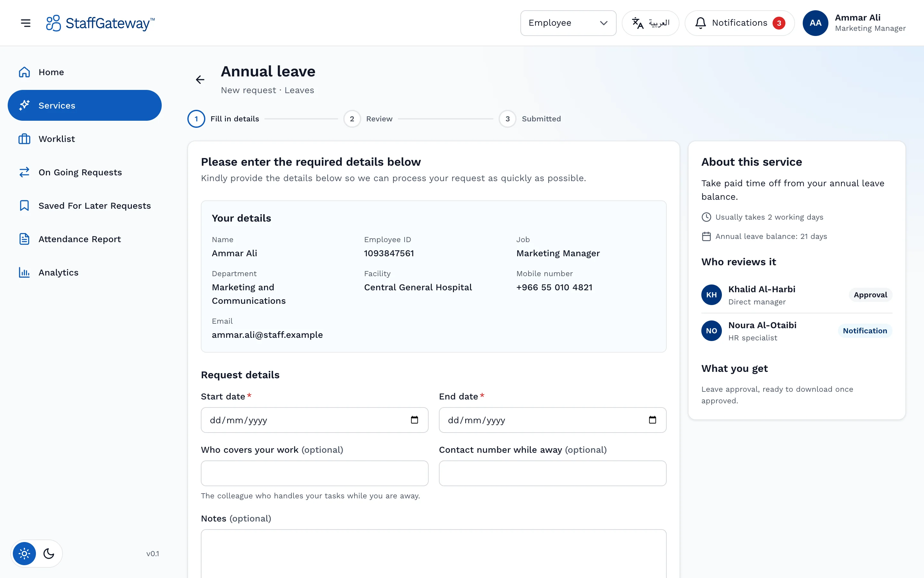Image resolution: width=924 pixels, height=578 pixels.
Task: Click the NO reviewer avatar
Action: [711, 331]
